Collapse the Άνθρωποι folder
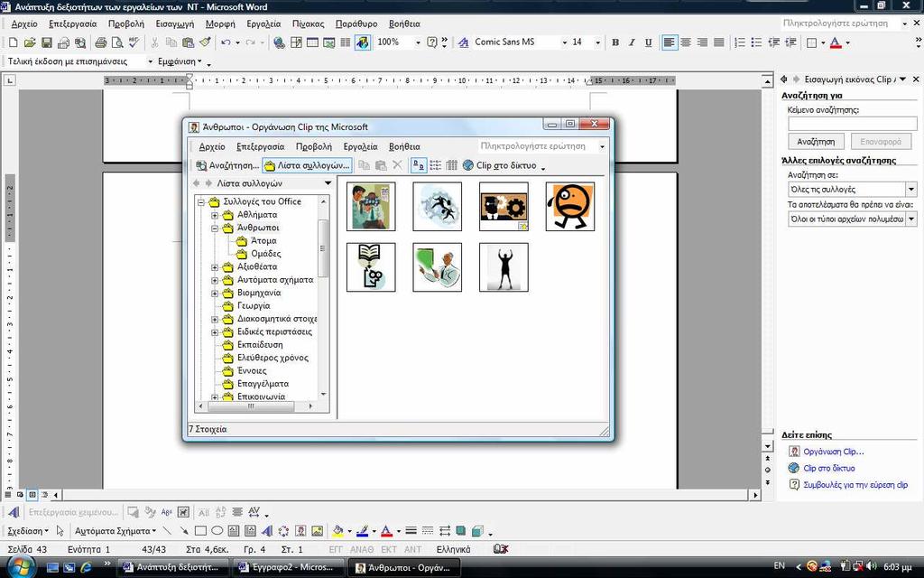924x578 pixels. 215,228
